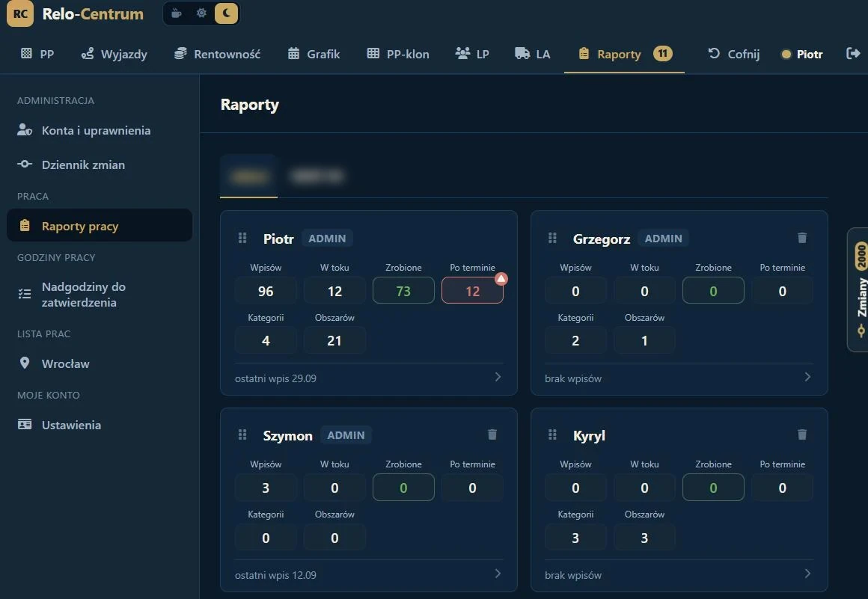Open the Grafik tab
This screenshot has height=599, width=868.
point(314,54)
